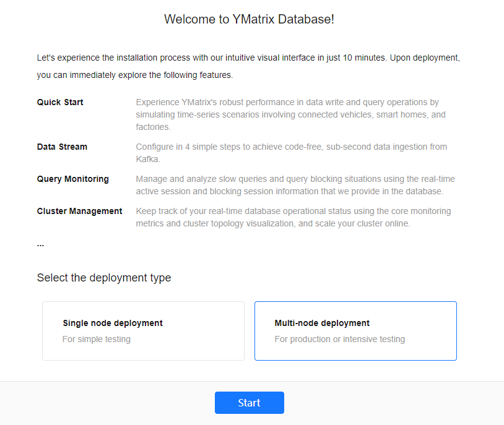This screenshot has height=425, width=504.
Task: Select the Data Stream feature label
Action: coord(62,147)
